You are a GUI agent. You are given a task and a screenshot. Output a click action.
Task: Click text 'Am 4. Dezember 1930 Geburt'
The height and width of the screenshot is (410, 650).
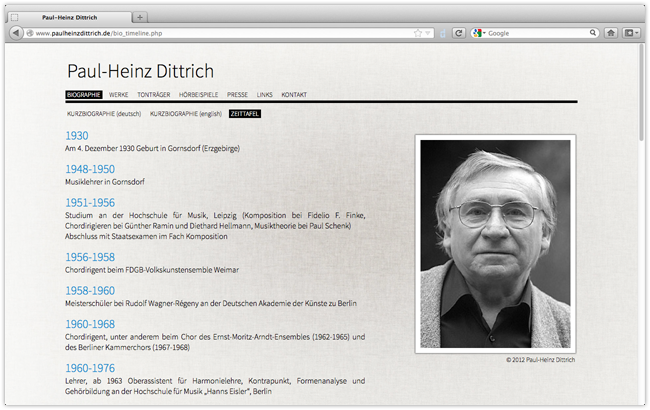(x=111, y=148)
